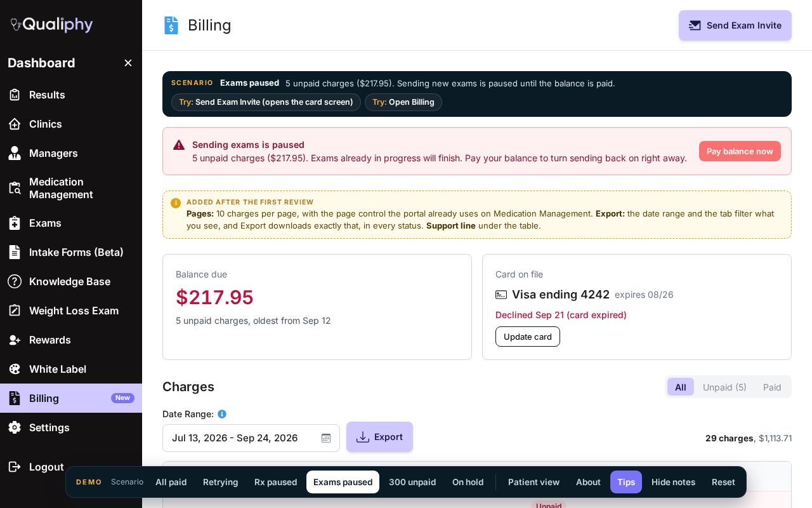Open Intake Forms (Beta)
Image resolution: width=812 pixels, height=508 pixels.
pyautogui.click(x=71, y=252)
